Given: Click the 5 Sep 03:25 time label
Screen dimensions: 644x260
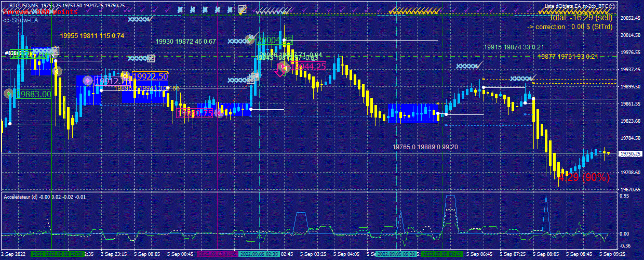Looking at the screenshot, I should 314,255.
